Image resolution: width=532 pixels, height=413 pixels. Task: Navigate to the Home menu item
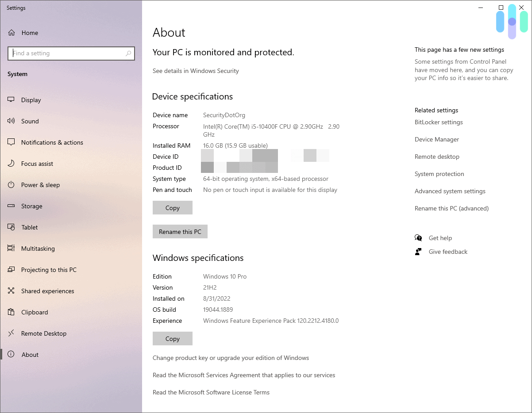pyautogui.click(x=30, y=32)
